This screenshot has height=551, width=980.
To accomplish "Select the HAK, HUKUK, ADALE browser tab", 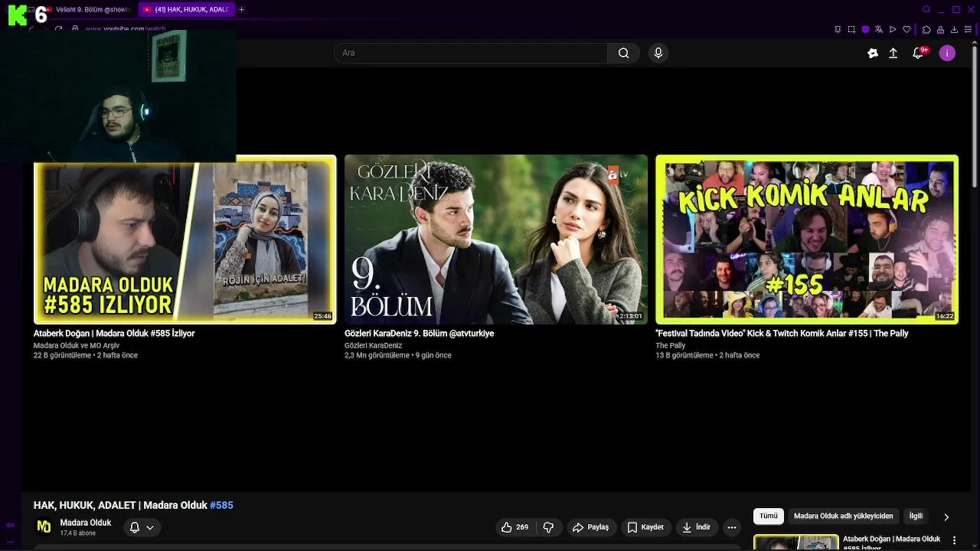I will pos(185,9).
